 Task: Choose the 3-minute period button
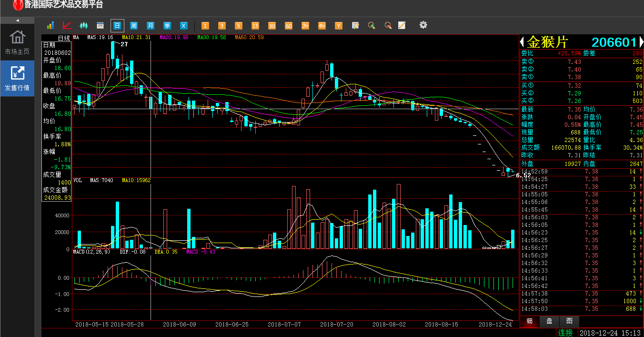tap(222, 25)
